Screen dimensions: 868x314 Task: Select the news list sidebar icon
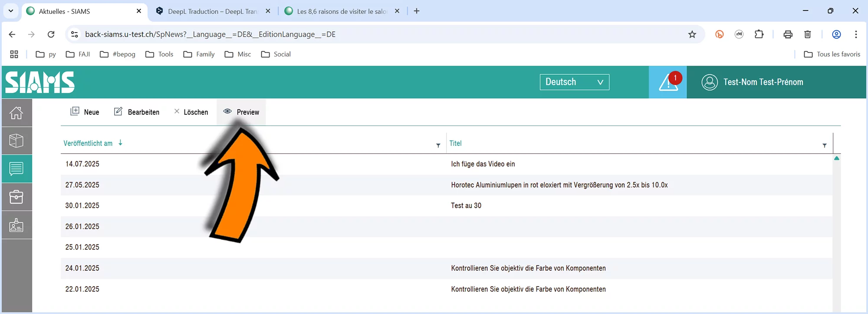(x=16, y=169)
